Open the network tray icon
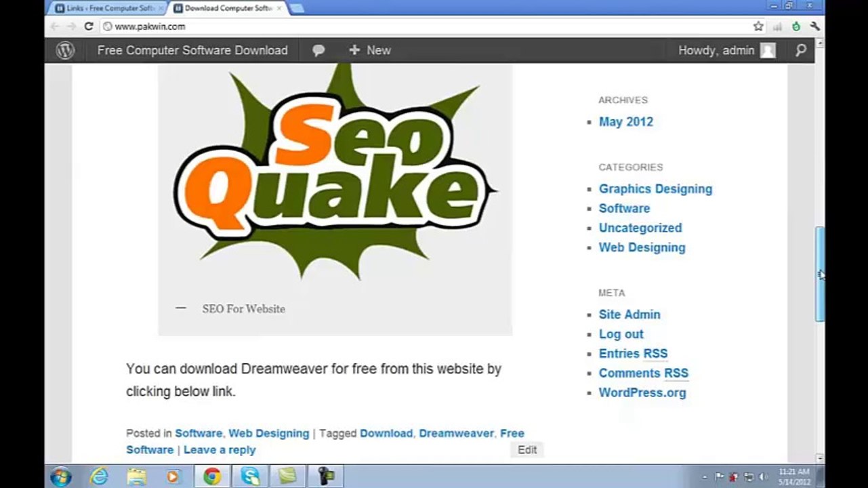 click(x=749, y=477)
